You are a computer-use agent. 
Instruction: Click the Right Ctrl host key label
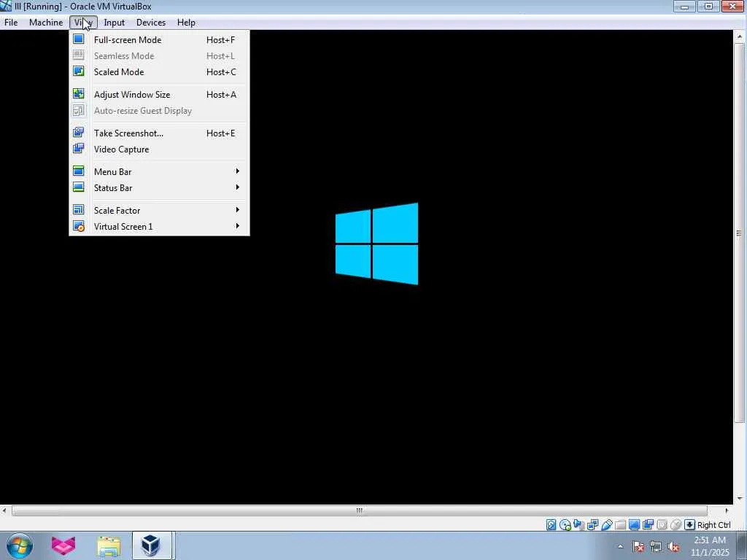click(713, 525)
